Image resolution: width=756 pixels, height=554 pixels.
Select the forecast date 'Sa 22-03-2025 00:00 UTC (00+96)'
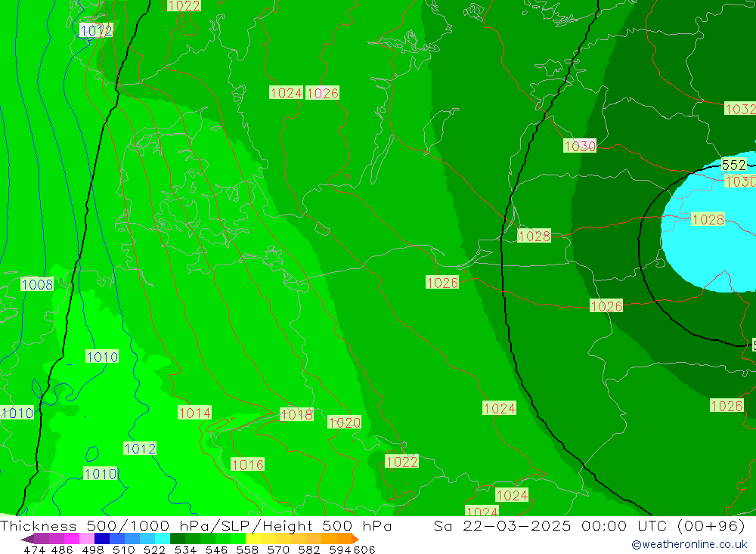(x=589, y=525)
